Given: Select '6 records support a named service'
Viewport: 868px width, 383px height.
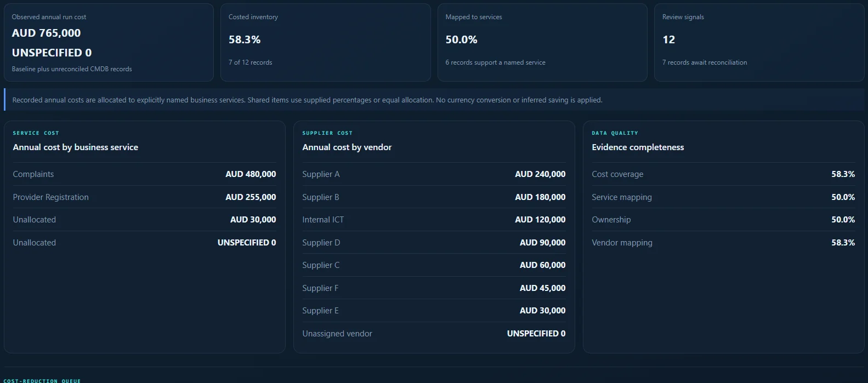Looking at the screenshot, I should pos(495,62).
